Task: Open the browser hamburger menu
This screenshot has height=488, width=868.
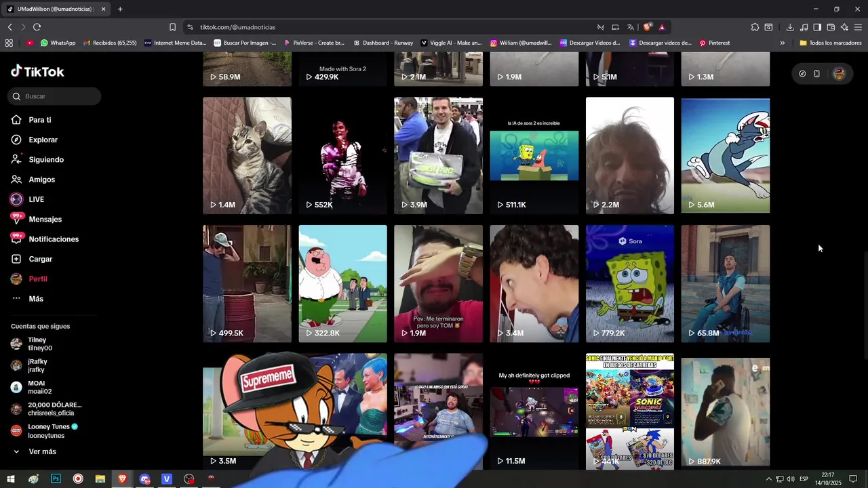Action: tap(858, 27)
